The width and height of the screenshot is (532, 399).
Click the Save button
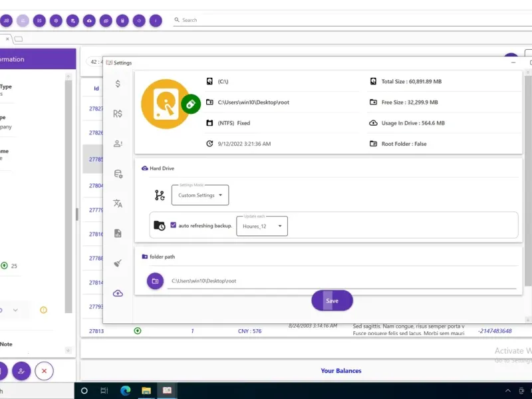332,301
